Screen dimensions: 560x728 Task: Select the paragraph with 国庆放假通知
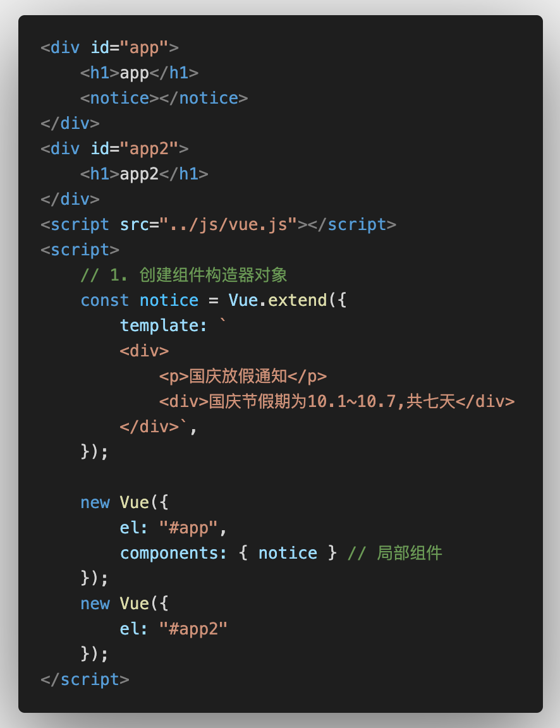point(243,377)
